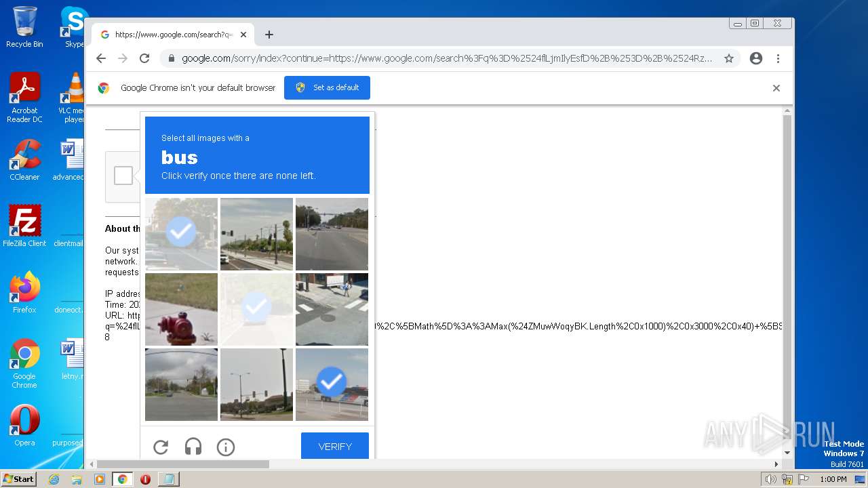Screen dimensions: 868x488
Task: Close the Google search tab
Action: (x=243, y=35)
